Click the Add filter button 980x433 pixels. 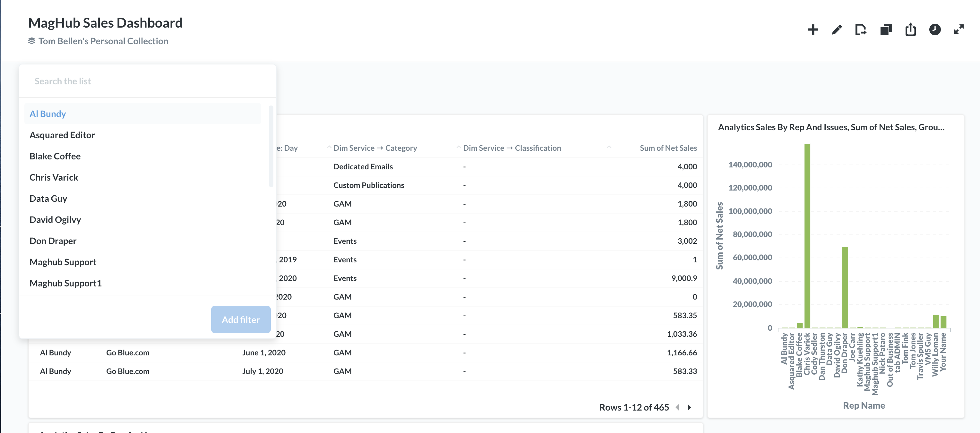tap(241, 319)
